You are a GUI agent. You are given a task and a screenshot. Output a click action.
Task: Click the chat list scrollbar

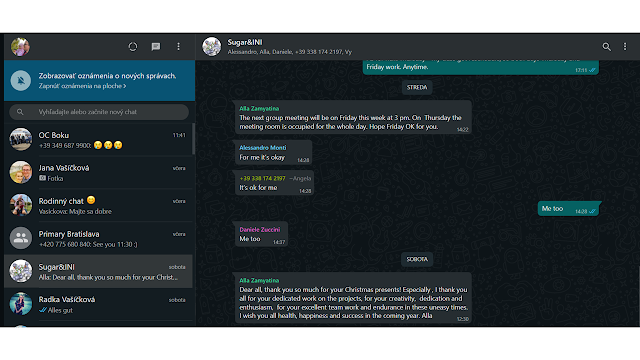pyautogui.click(x=193, y=139)
